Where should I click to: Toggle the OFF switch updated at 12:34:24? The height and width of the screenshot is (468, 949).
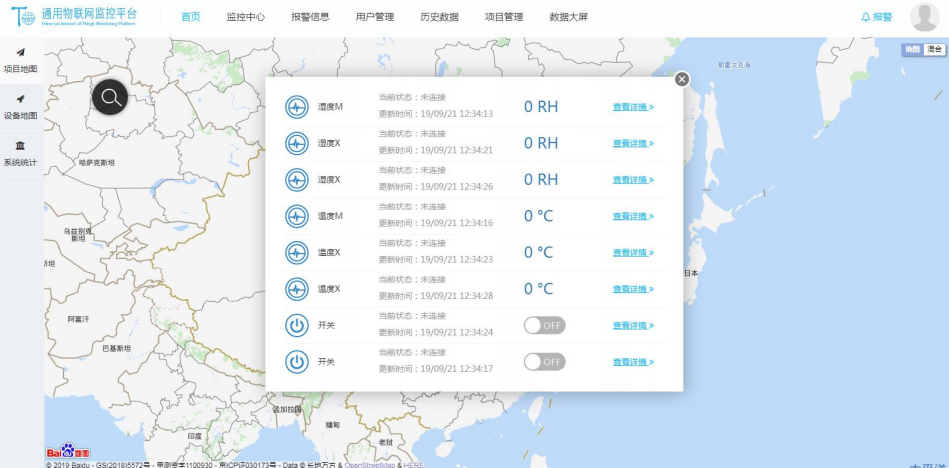point(544,325)
